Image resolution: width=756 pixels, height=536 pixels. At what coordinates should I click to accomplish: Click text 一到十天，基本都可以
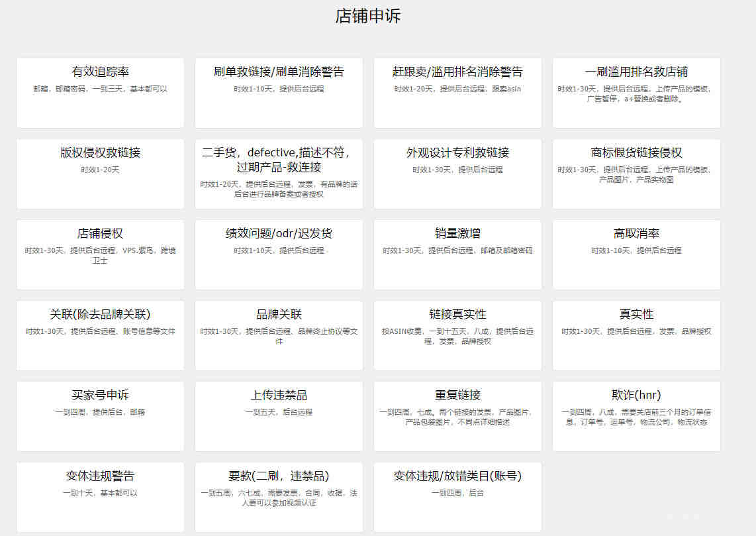point(100,493)
